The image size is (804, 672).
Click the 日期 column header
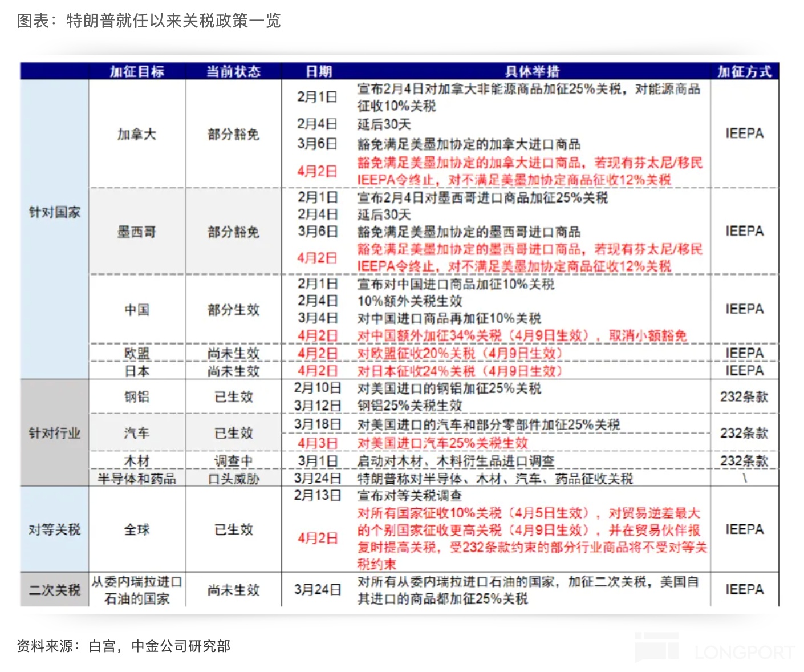pyautogui.click(x=318, y=71)
